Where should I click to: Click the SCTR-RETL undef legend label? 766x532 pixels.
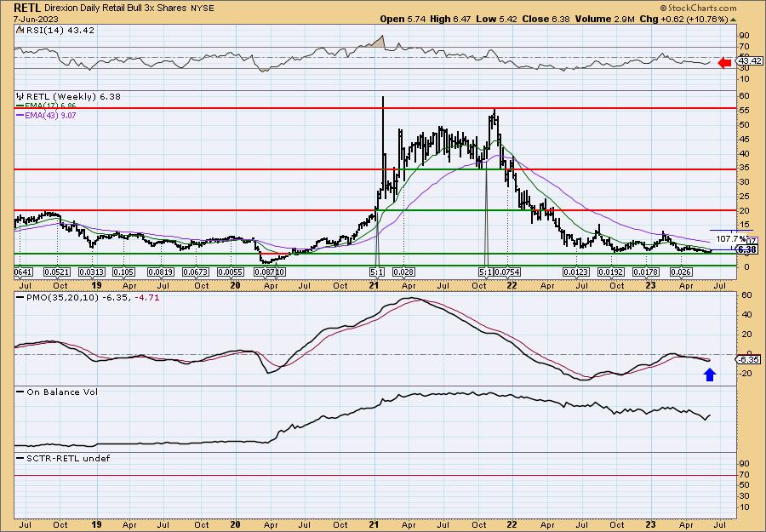(x=68, y=458)
